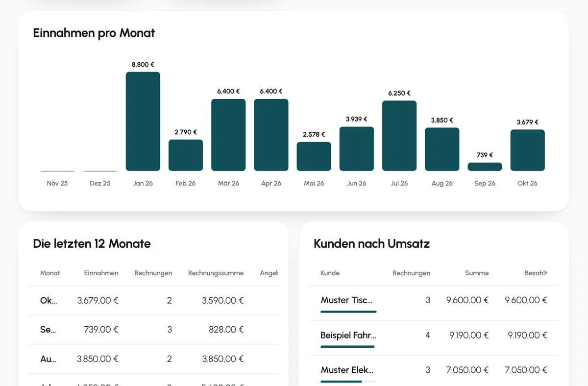Screen dimensions: 588x386
Task: Open the "Beispiel Fahr..." customer row
Action: [434, 338]
